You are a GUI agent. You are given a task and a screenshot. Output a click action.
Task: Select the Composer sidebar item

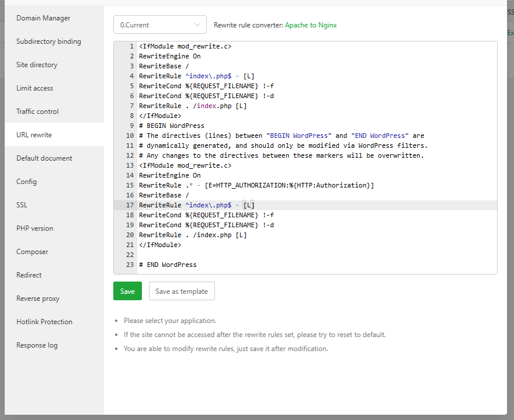coord(32,252)
